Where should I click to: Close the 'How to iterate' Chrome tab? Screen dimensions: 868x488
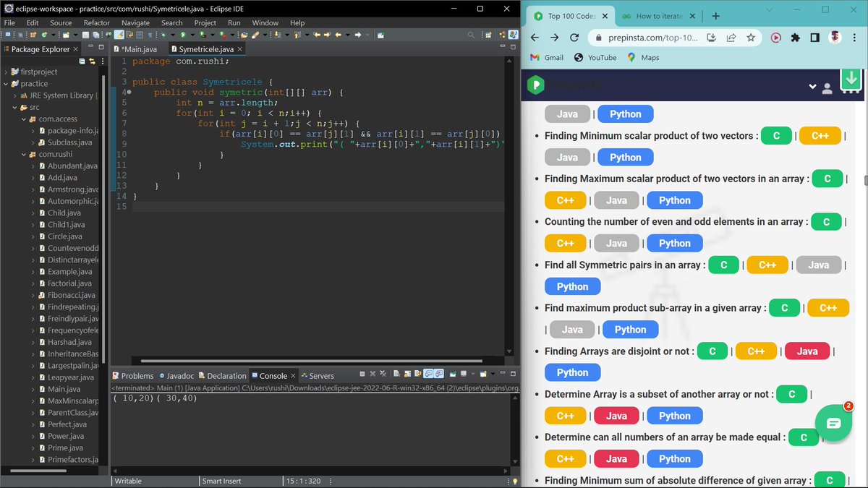click(692, 16)
